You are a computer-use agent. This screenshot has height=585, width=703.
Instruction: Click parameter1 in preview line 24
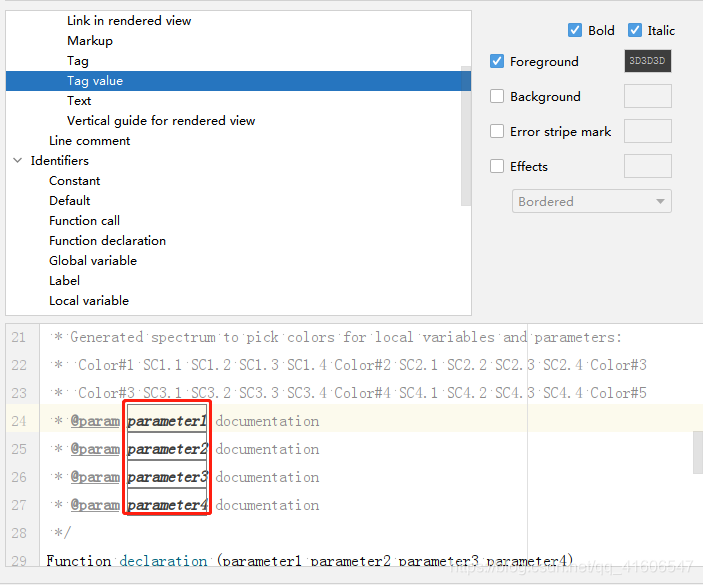point(167,421)
